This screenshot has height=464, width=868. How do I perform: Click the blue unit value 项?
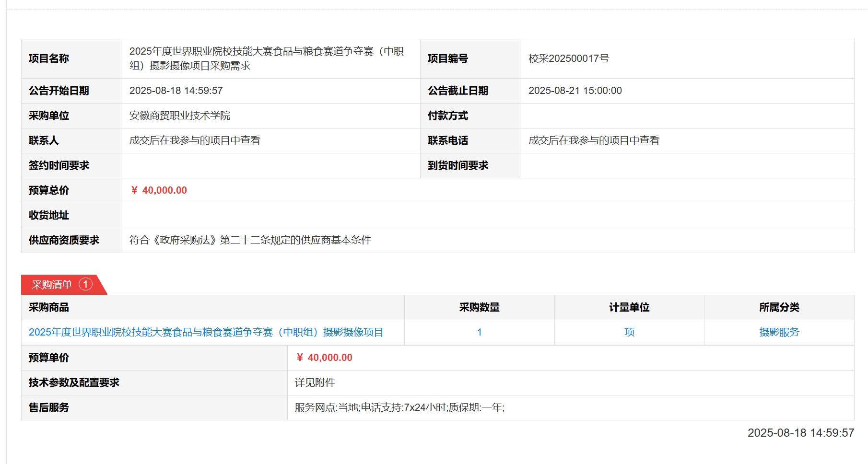coord(629,332)
